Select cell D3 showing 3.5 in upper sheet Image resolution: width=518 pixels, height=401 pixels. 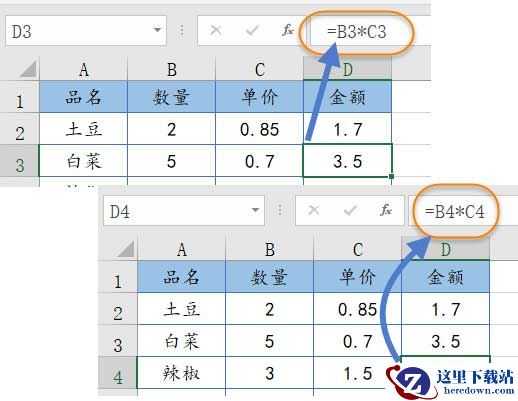(347, 161)
